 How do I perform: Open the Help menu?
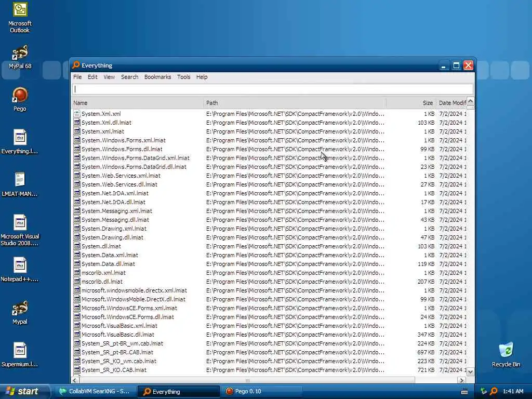(x=202, y=77)
